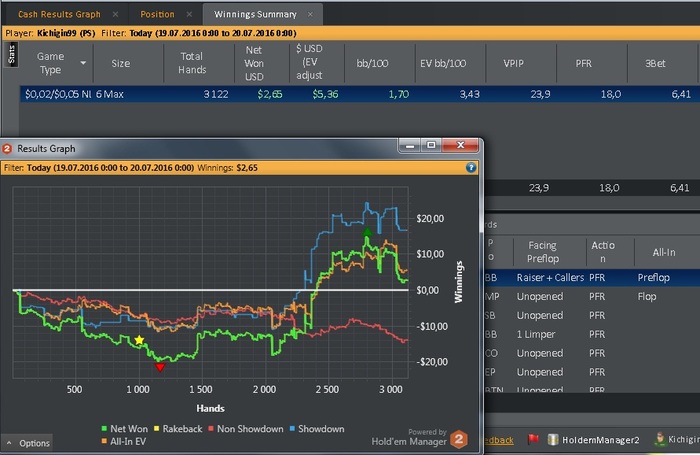700x455 pixels.
Task: Toggle the All-In EV legend entry
Action: [x=124, y=441]
